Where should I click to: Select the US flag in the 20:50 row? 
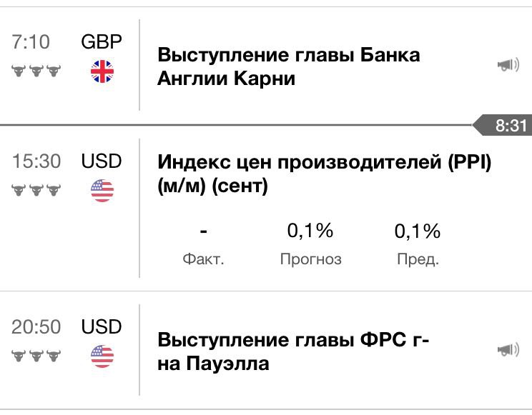(102, 356)
